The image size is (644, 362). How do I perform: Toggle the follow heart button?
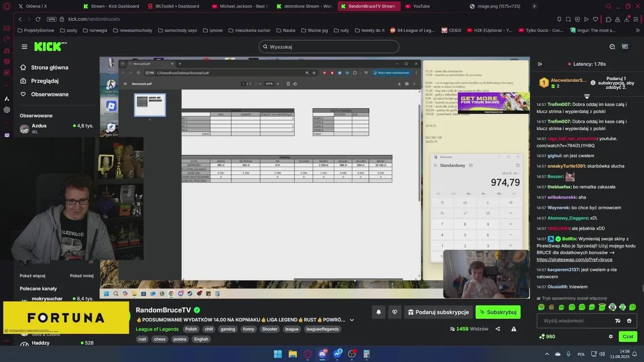point(394,312)
